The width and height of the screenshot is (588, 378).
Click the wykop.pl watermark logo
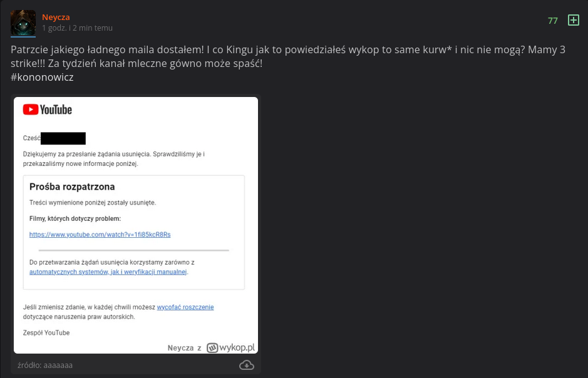click(231, 347)
